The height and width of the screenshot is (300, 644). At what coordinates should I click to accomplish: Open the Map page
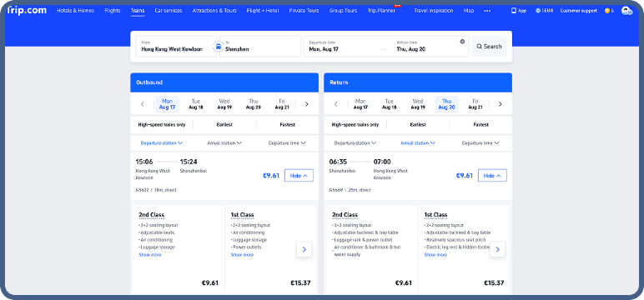469,11
